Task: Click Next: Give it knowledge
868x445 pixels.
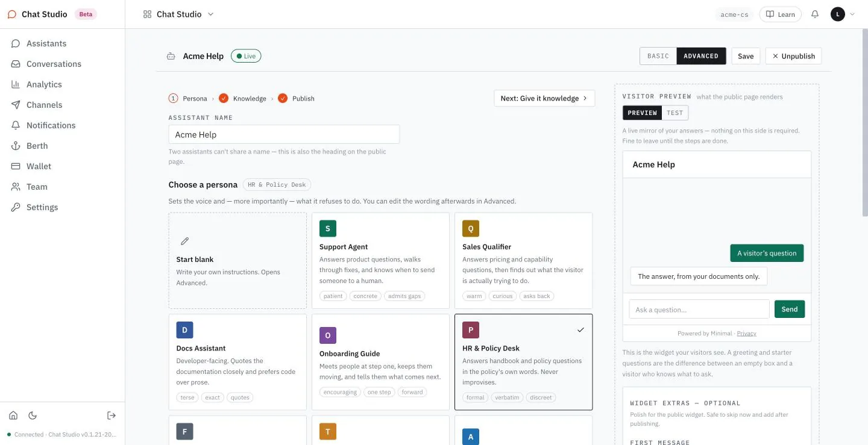Action: 544,98
